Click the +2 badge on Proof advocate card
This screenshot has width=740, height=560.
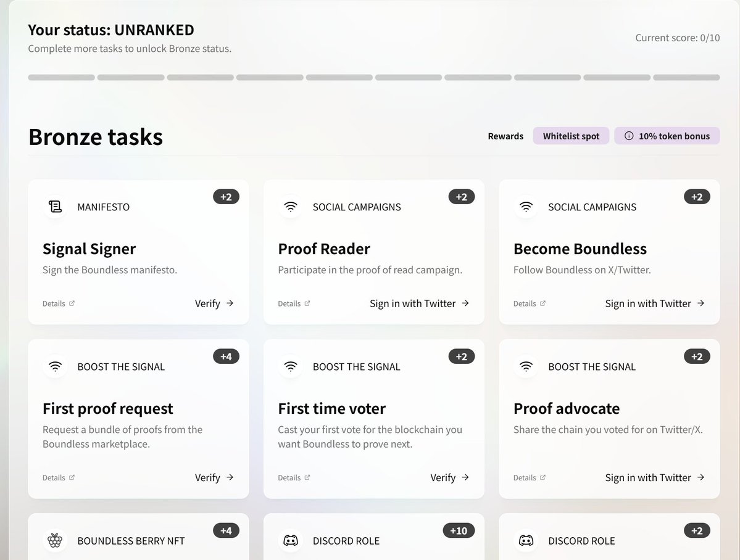pos(697,356)
